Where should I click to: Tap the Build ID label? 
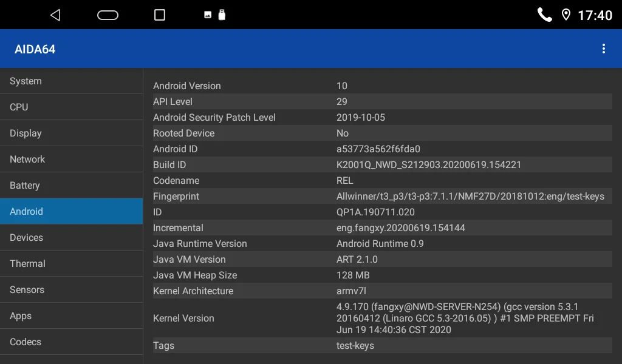[169, 165]
